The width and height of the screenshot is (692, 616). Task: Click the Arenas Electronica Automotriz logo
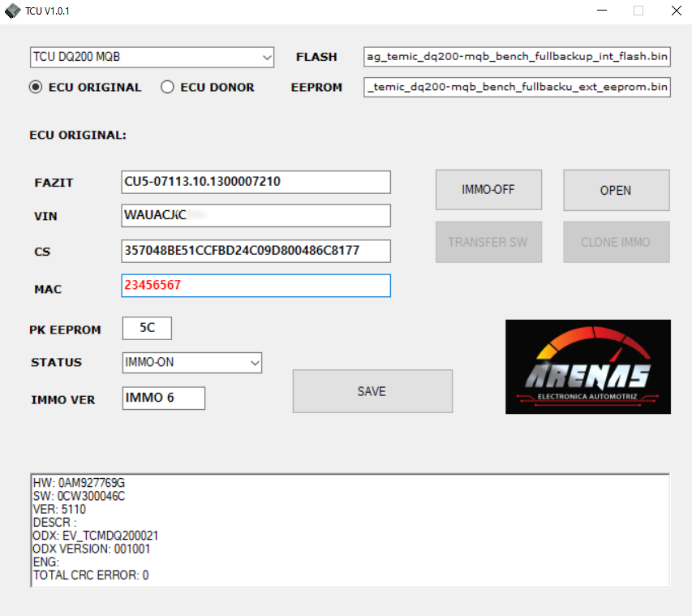point(587,367)
